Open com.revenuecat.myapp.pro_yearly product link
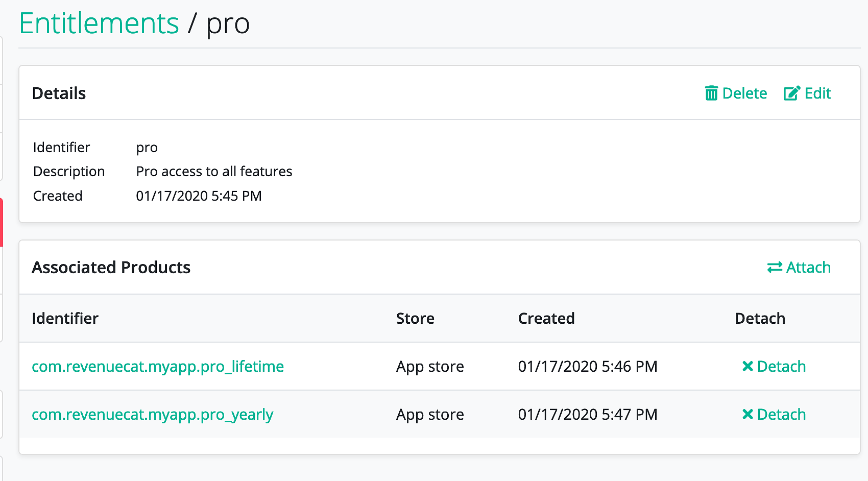Viewport: 868px width, 481px height. point(153,415)
